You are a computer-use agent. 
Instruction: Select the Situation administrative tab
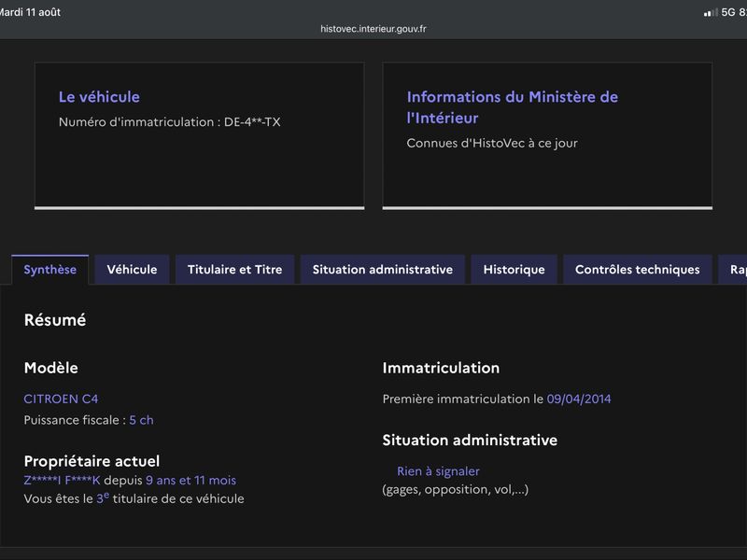383,270
